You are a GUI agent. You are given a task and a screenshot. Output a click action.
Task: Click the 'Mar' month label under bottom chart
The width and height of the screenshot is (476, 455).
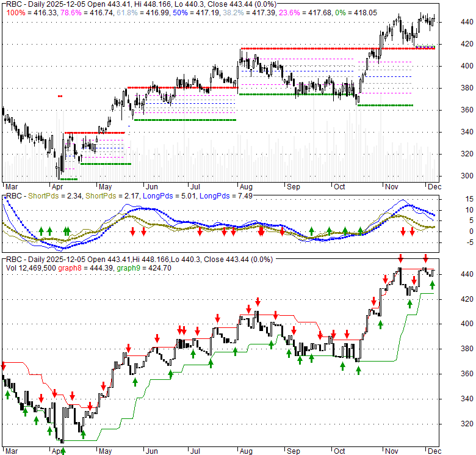coord(12,451)
